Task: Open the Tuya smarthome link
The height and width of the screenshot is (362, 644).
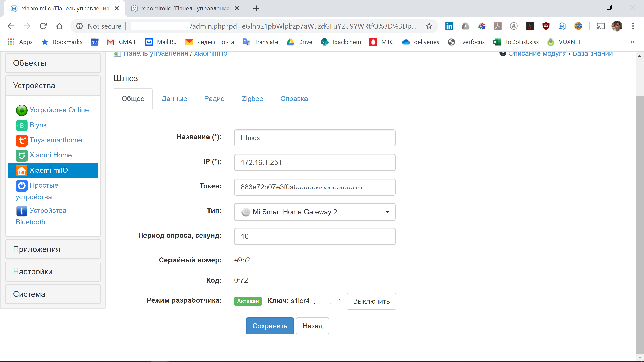Action: point(56,140)
